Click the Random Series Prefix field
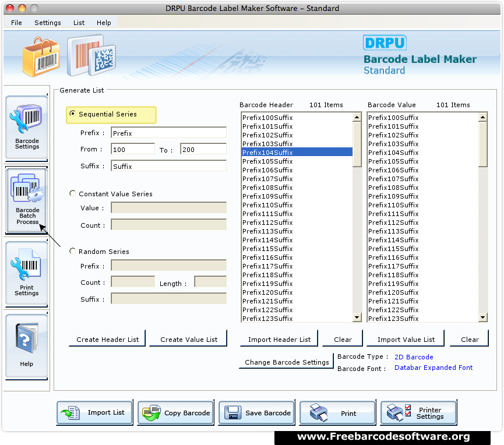The height and width of the screenshot is (445, 504). click(169, 266)
